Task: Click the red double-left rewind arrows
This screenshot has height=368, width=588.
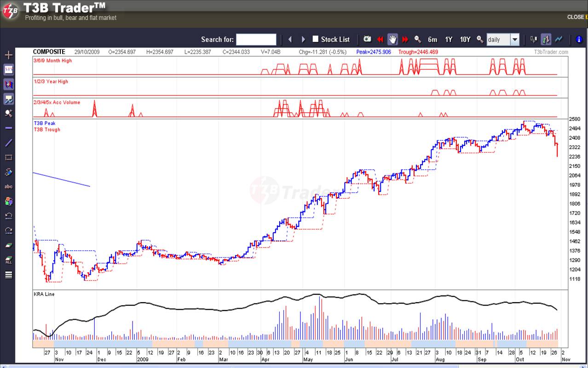Action: 380,40
